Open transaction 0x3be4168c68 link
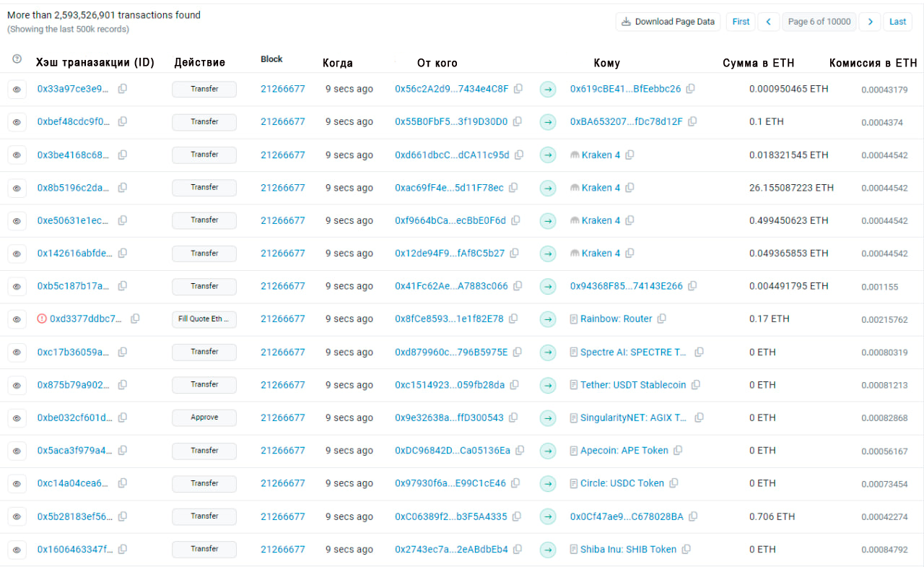Viewport: 924px width, 567px height. (74, 155)
